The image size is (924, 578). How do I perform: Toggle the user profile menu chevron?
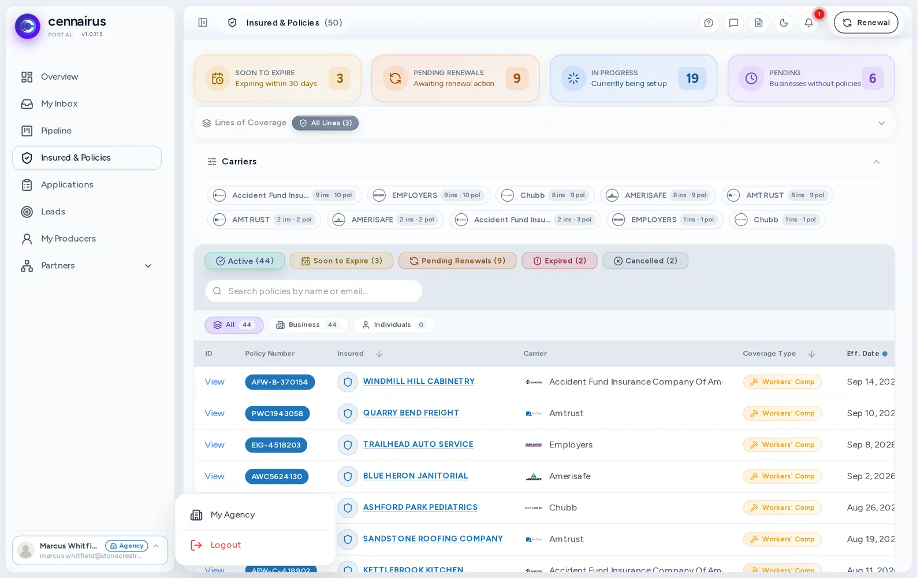[x=156, y=546]
